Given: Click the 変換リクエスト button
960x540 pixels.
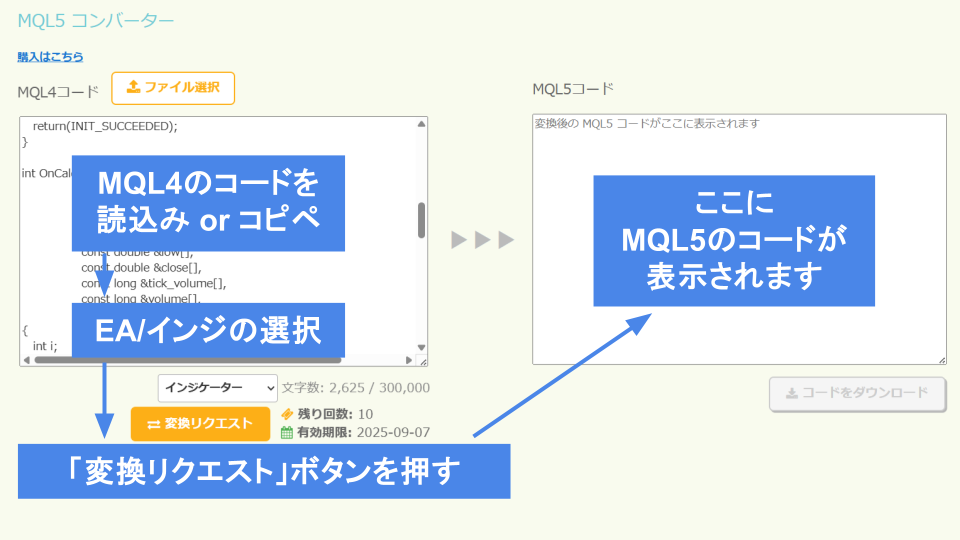Looking at the screenshot, I should pyautogui.click(x=200, y=424).
